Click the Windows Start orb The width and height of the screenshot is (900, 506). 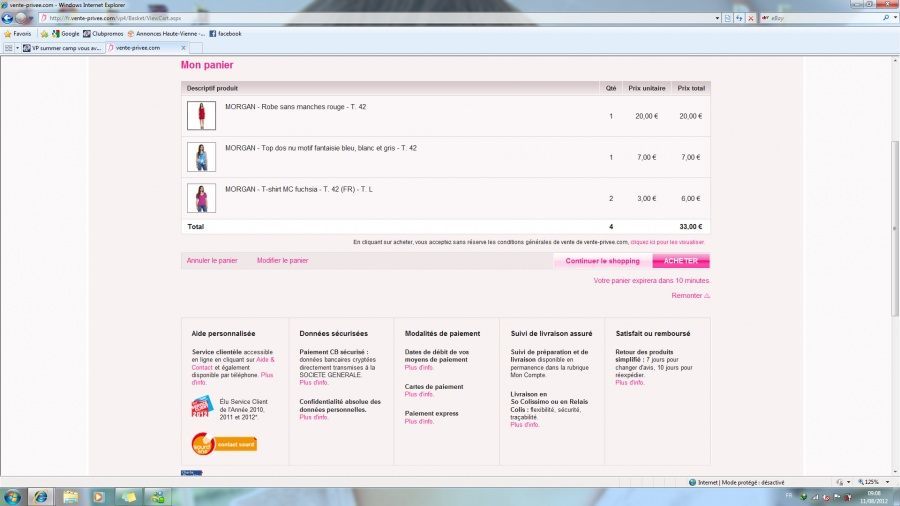click(x=12, y=496)
